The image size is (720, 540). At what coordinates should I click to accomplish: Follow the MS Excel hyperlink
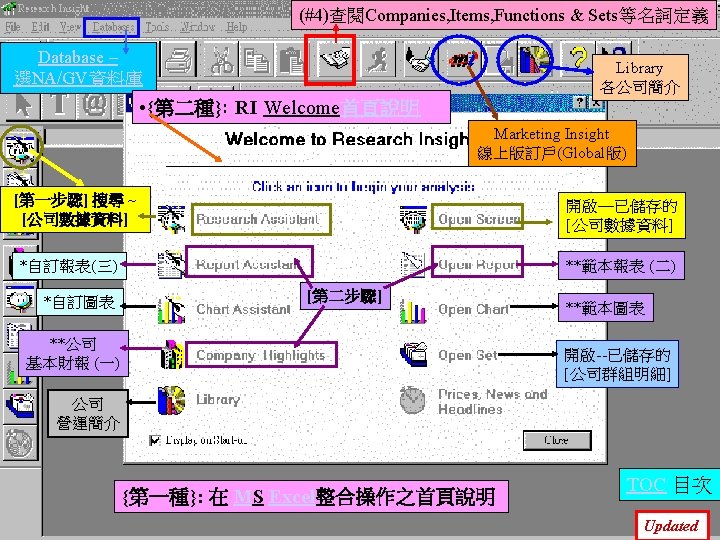click(x=274, y=497)
